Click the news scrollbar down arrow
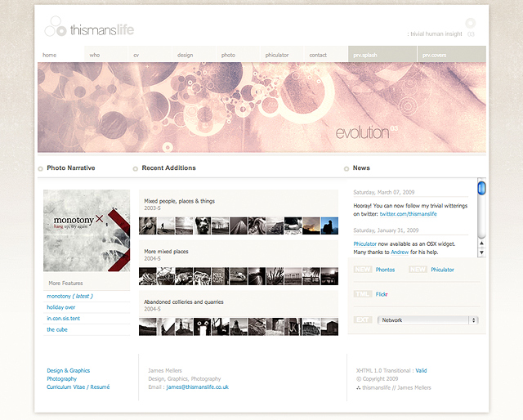 (481, 252)
